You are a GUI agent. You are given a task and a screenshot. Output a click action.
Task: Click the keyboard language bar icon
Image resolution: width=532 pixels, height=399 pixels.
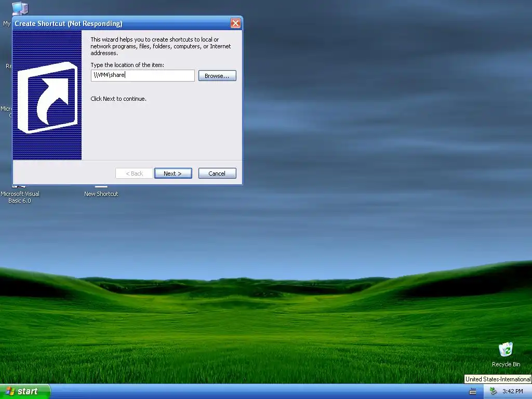coord(473,392)
